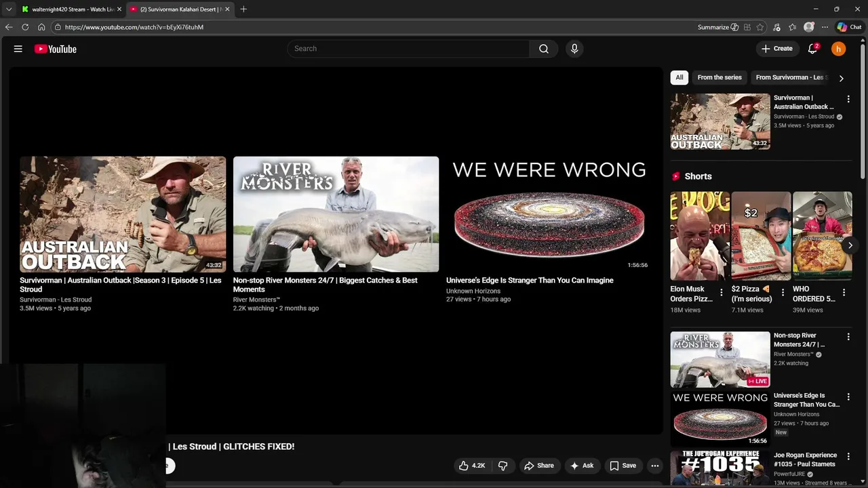The image size is (868, 488).
Task: Open PowerfulJRE channel link
Action: 790,474
